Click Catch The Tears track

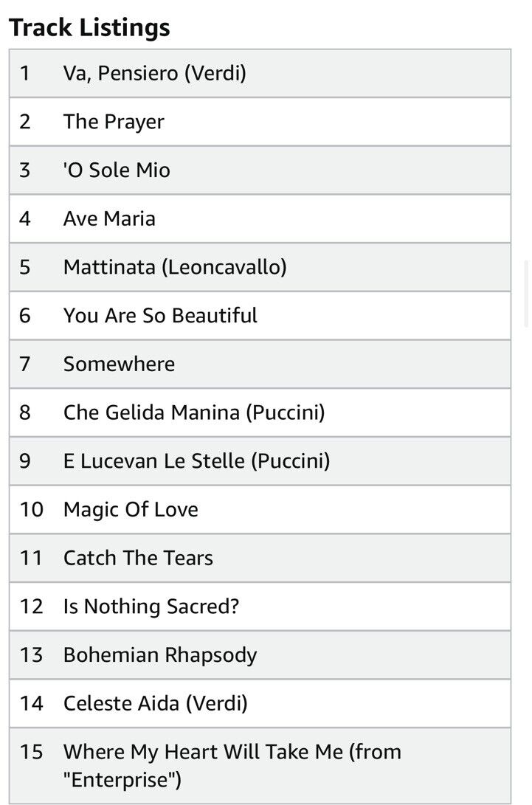(x=260, y=558)
